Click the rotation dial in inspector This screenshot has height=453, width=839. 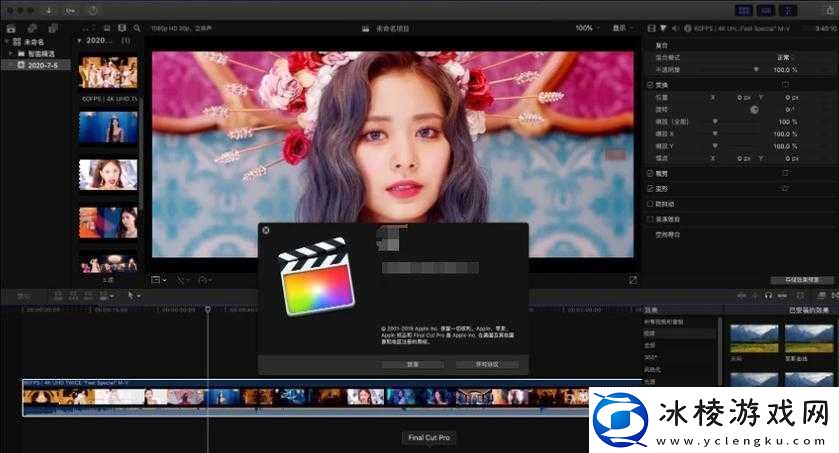point(754,110)
